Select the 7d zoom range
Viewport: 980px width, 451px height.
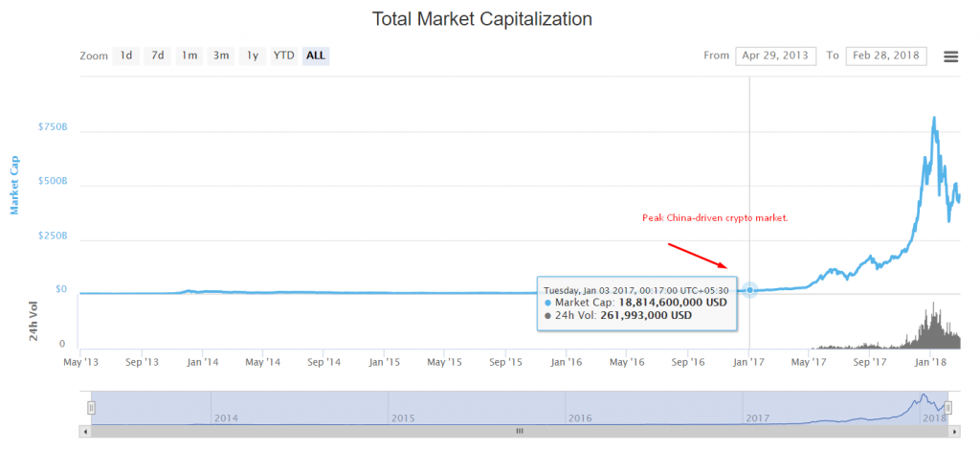[x=158, y=56]
